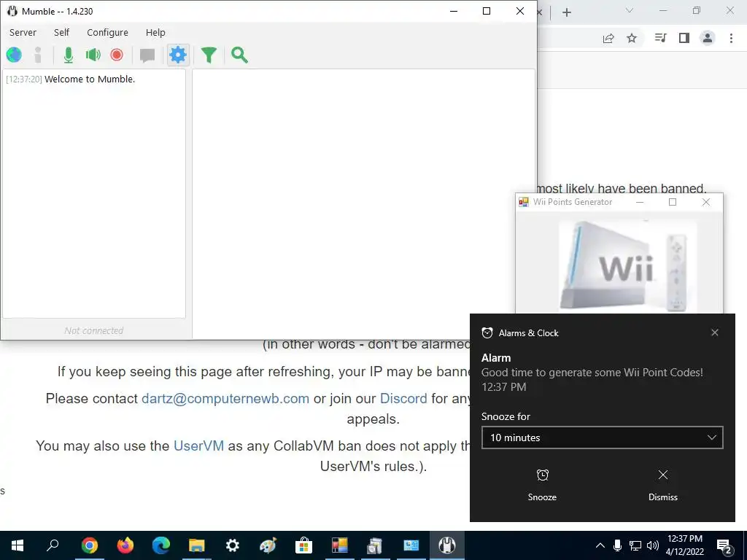
Task: Click the empty Mumble channel tree area
Action: coord(363,203)
